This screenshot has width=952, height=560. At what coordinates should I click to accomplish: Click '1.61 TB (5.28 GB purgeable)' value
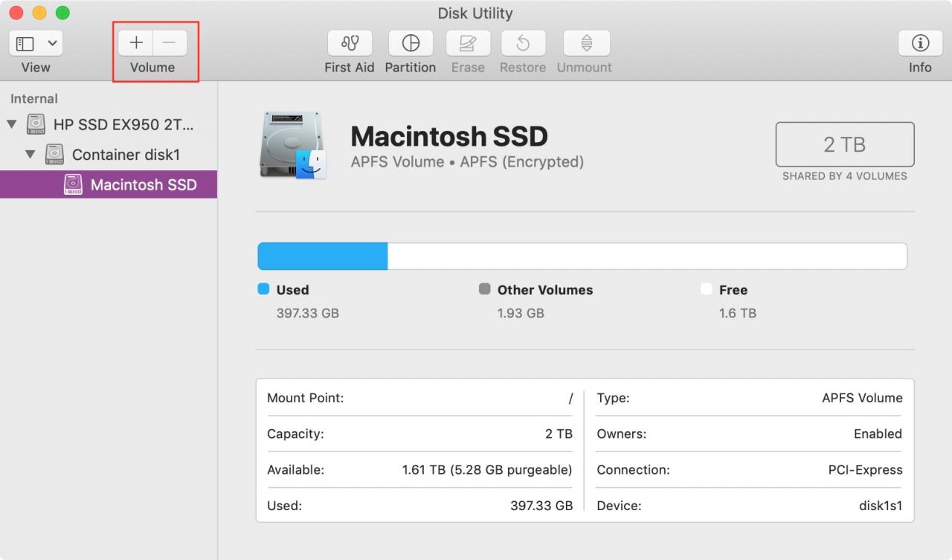pyautogui.click(x=487, y=470)
